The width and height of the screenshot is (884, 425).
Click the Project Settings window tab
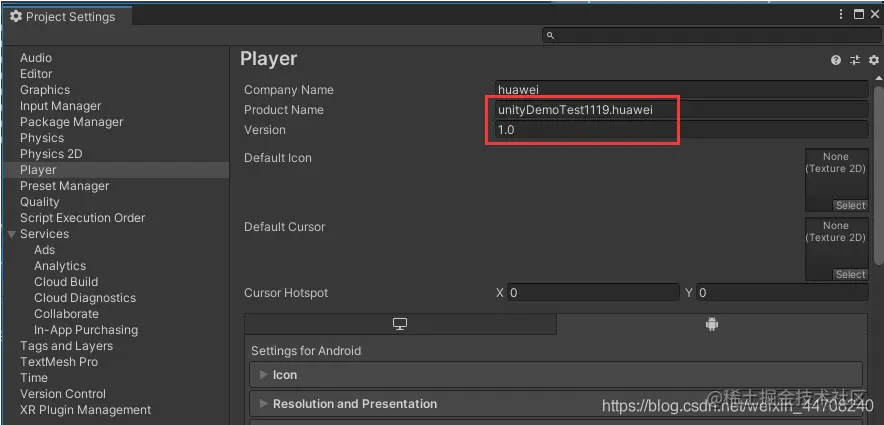pos(67,16)
